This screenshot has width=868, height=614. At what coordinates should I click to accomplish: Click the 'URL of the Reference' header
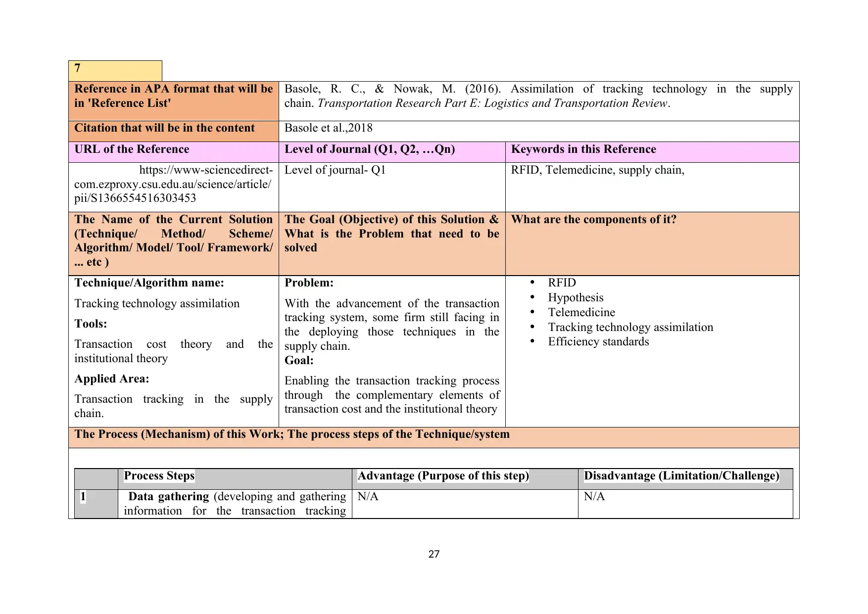point(174,152)
